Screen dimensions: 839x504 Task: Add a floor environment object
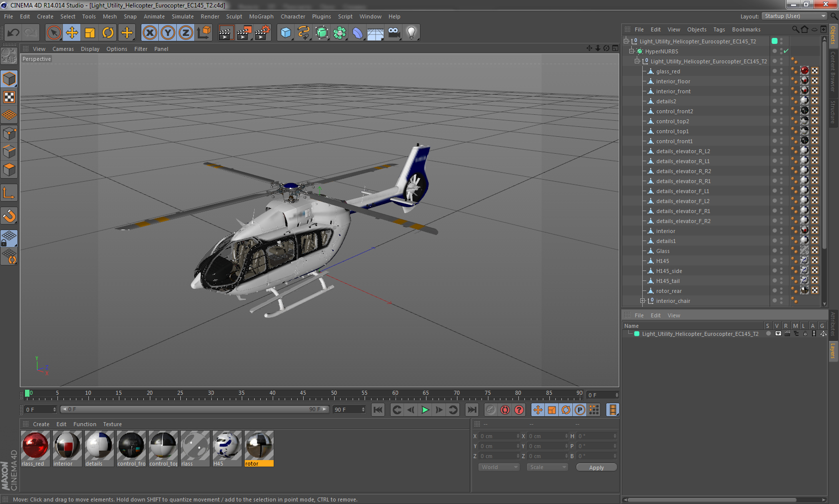376,33
